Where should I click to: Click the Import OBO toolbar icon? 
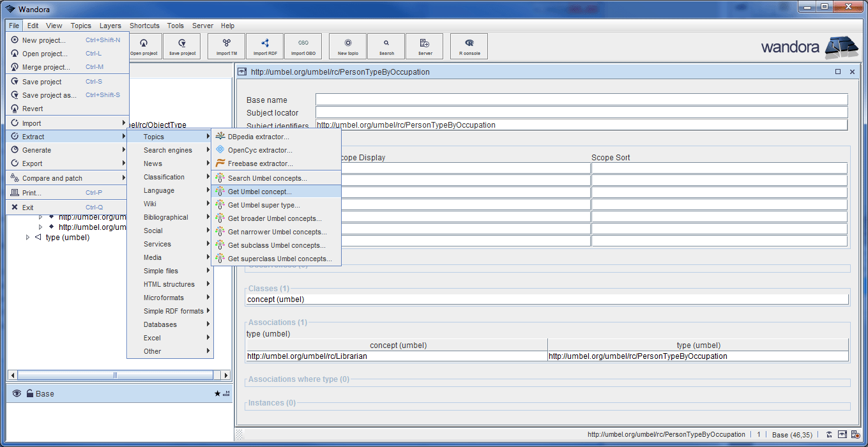click(x=303, y=46)
